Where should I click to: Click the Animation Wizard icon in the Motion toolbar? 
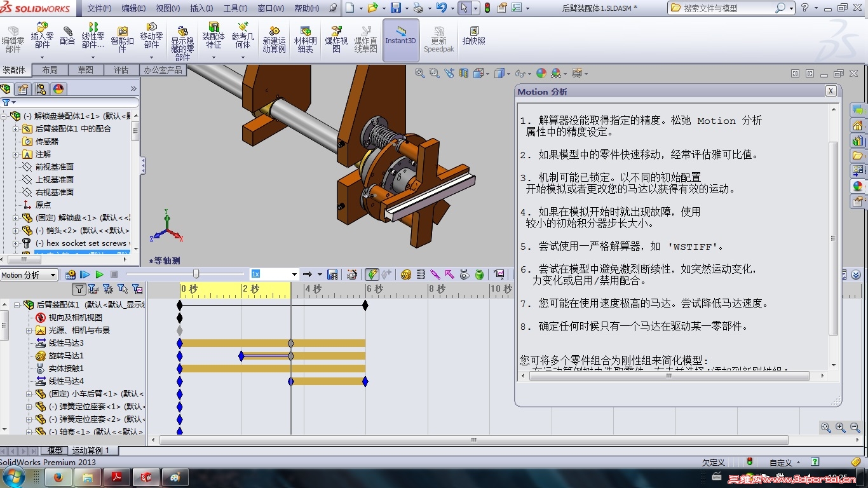coord(352,274)
